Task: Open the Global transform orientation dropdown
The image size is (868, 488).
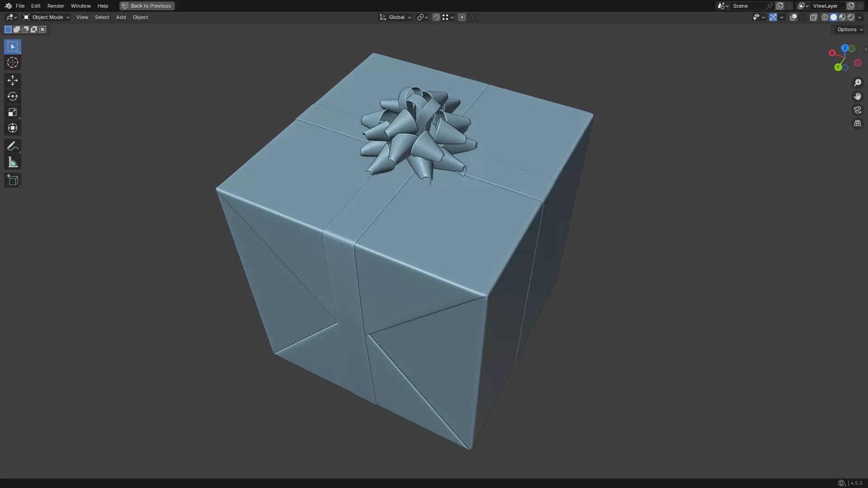Action: tap(395, 17)
